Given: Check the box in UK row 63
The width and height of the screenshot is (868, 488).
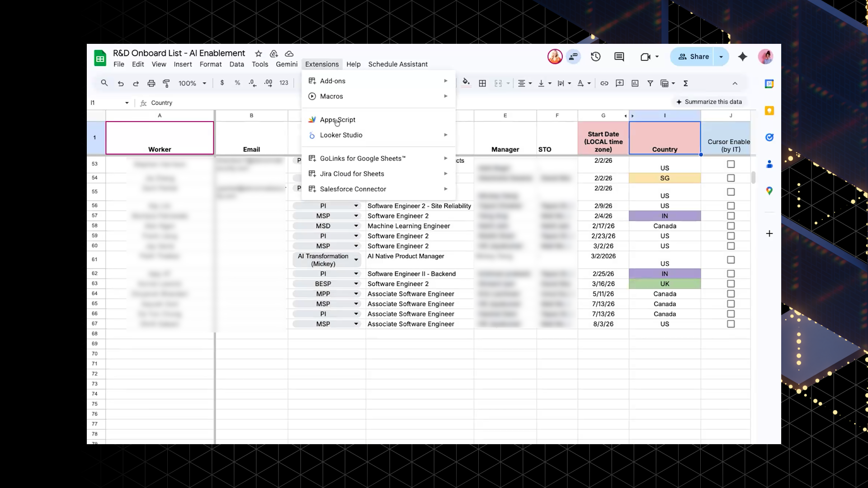Looking at the screenshot, I should (731, 284).
